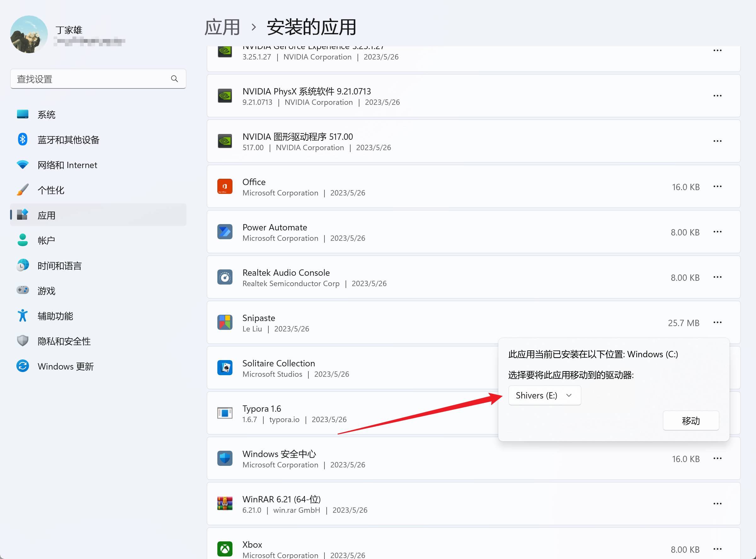
Task: Open more options for Xbox
Action: click(717, 550)
